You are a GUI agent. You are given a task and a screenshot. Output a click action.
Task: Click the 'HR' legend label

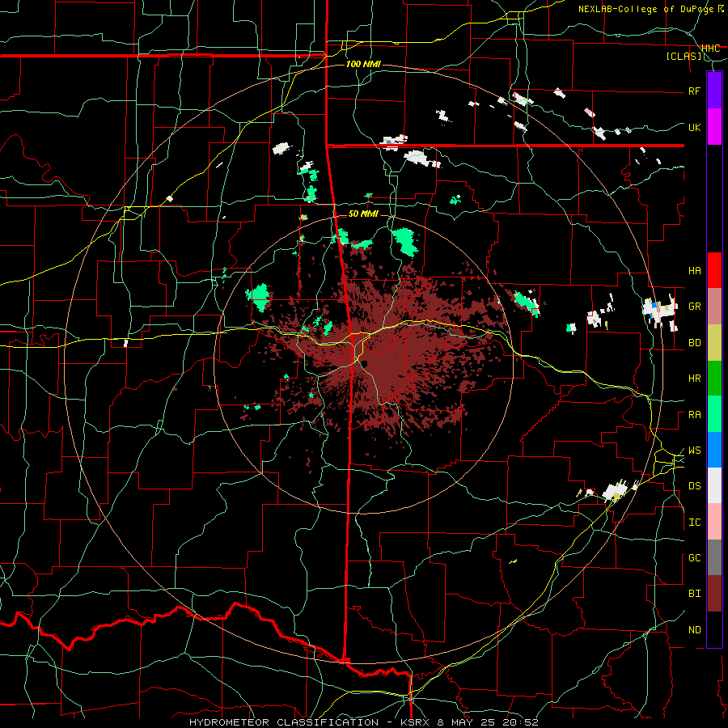(x=695, y=379)
